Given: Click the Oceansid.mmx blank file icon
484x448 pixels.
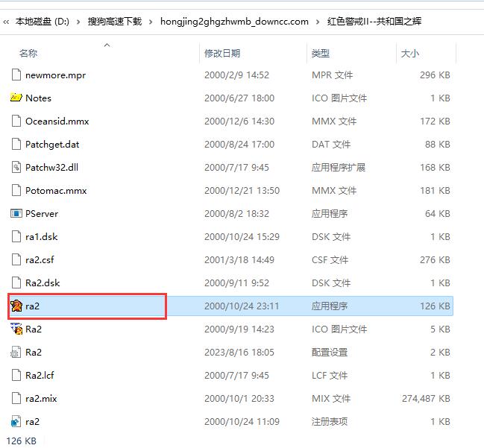Looking at the screenshot, I should pyautogui.click(x=16, y=121).
